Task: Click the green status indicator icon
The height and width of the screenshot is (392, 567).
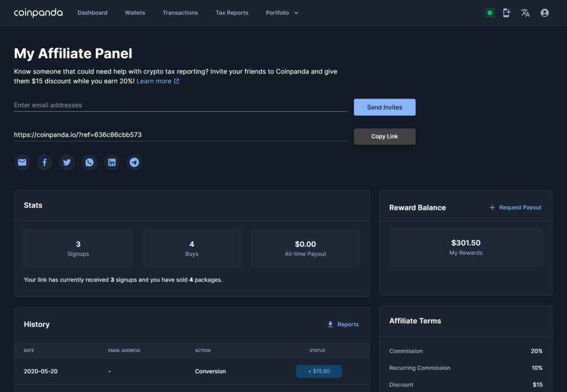Action: coord(489,13)
